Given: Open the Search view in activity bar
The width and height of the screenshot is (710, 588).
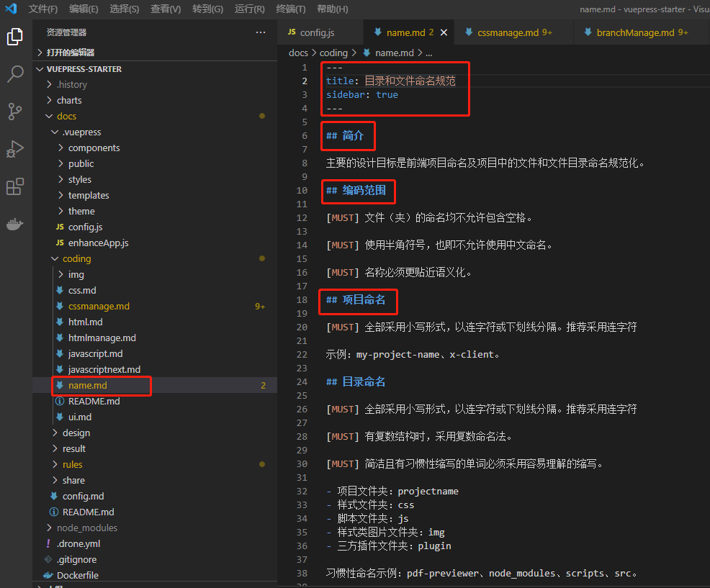Looking at the screenshot, I should pyautogui.click(x=15, y=74).
